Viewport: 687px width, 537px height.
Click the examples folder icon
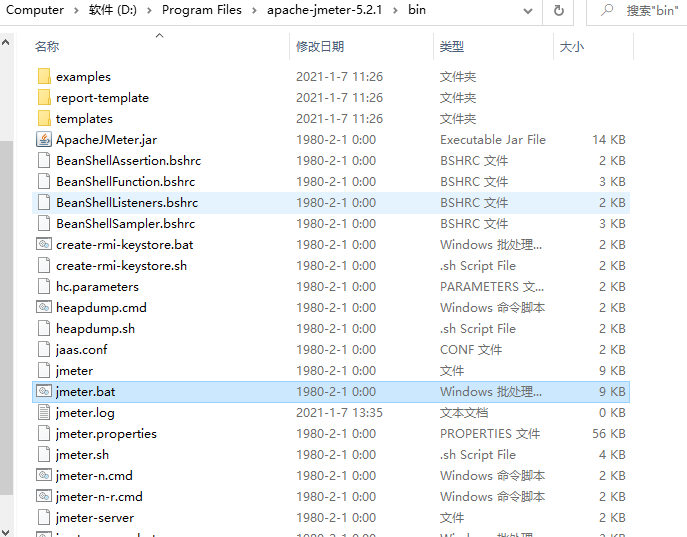point(44,76)
